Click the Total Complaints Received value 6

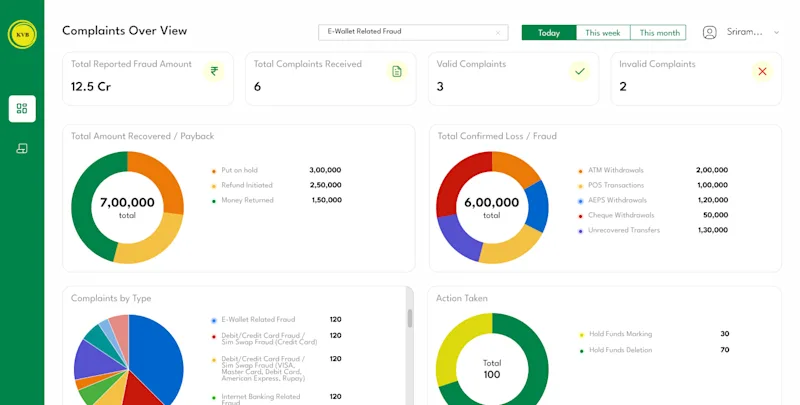click(257, 87)
